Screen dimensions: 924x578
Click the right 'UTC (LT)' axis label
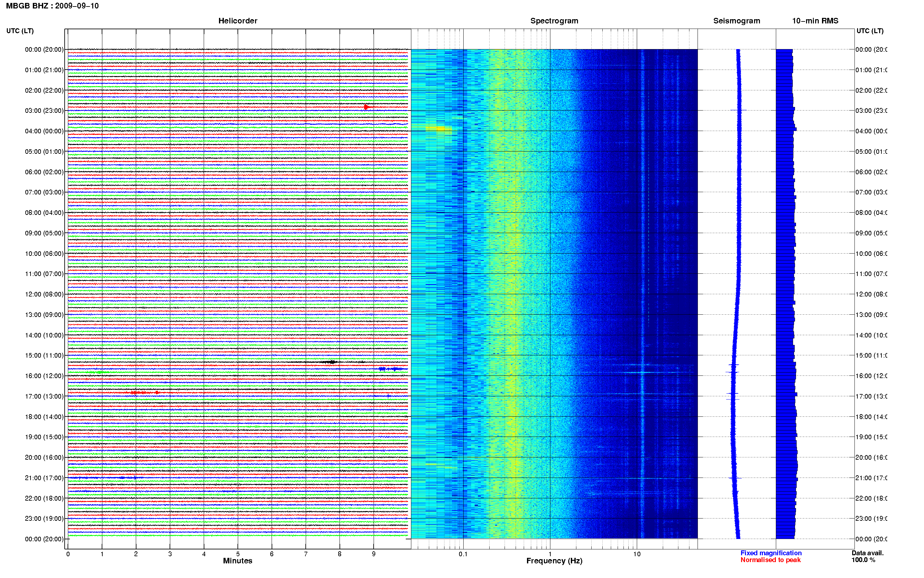coord(870,31)
